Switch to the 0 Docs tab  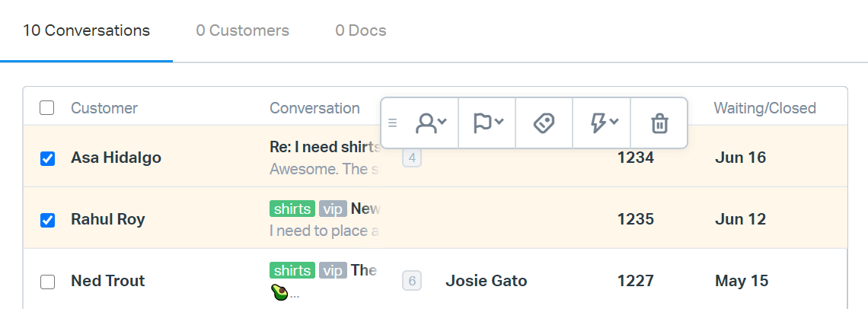point(360,31)
